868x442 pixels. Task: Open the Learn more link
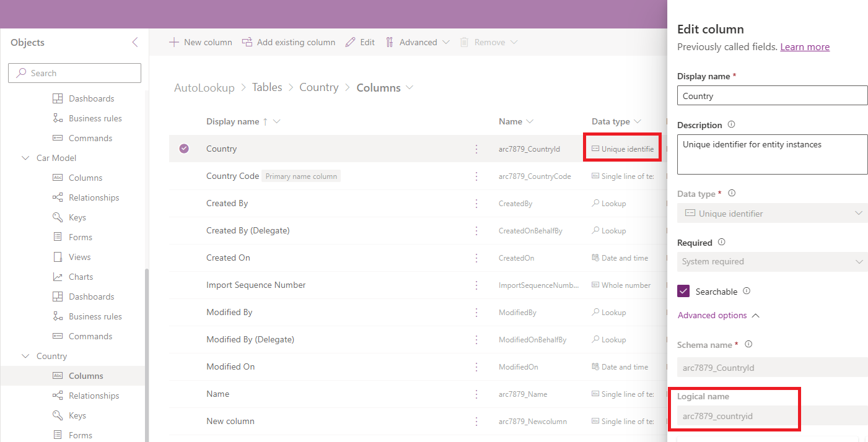coord(804,46)
